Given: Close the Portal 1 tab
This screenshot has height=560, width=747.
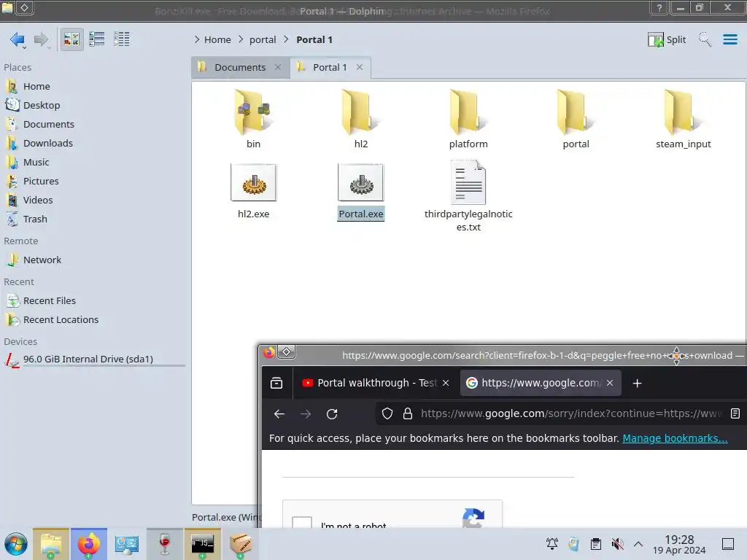Looking at the screenshot, I should pos(360,68).
